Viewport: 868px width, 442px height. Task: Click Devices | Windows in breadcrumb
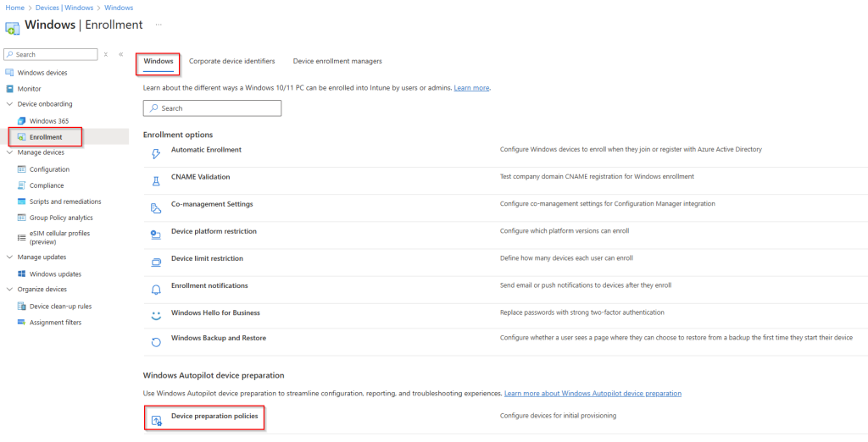64,8
